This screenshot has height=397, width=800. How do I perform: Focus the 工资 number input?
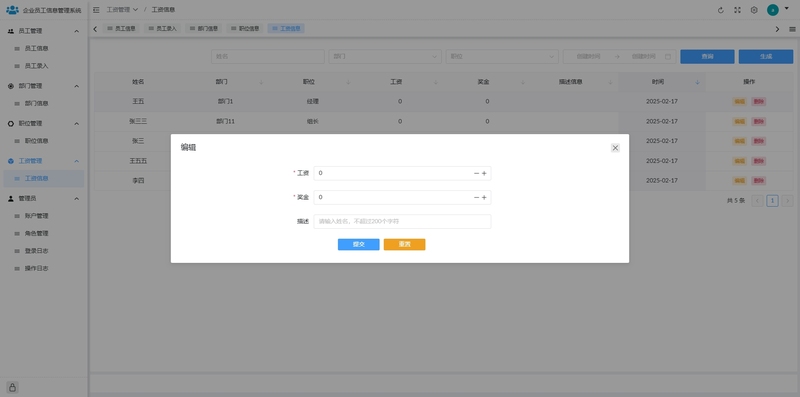coord(402,173)
